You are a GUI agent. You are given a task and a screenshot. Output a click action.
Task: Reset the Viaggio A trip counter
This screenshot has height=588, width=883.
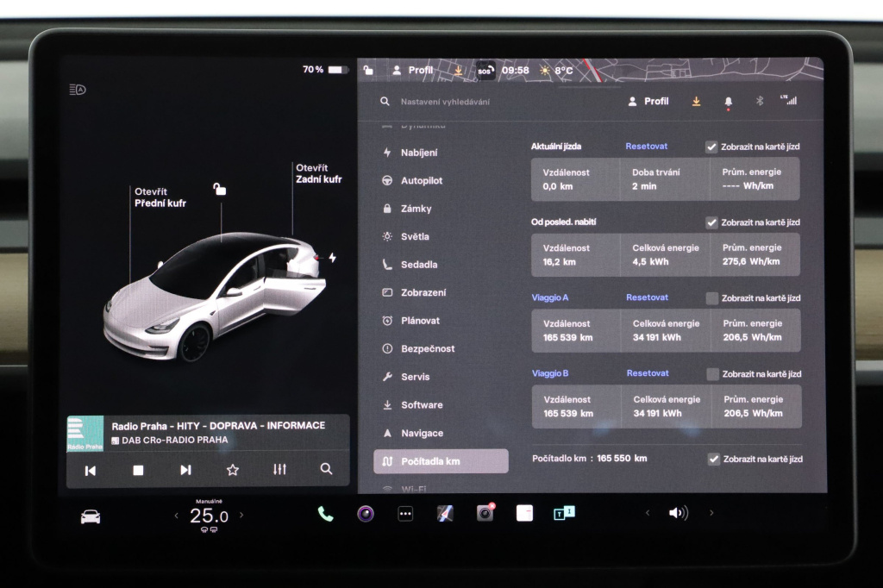(646, 297)
